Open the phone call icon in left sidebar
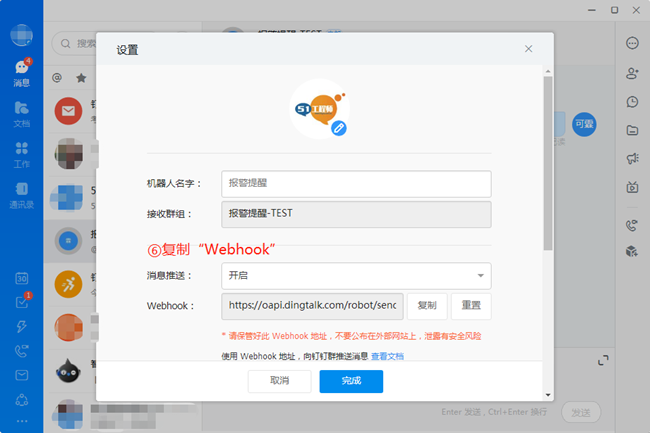 [22, 351]
